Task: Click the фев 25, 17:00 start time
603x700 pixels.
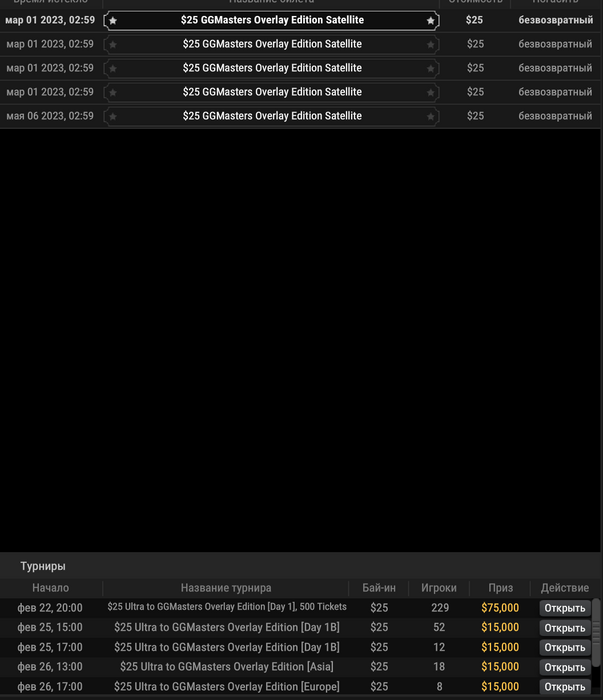Action: click(x=50, y=647)
